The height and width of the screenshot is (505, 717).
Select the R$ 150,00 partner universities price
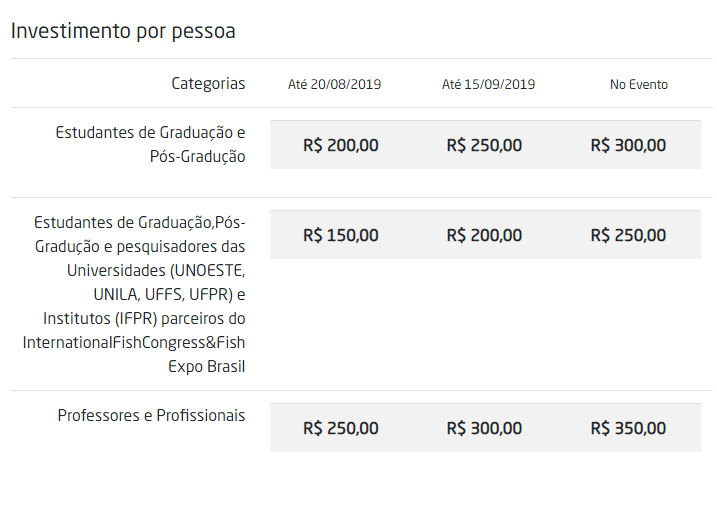(341, 235)
